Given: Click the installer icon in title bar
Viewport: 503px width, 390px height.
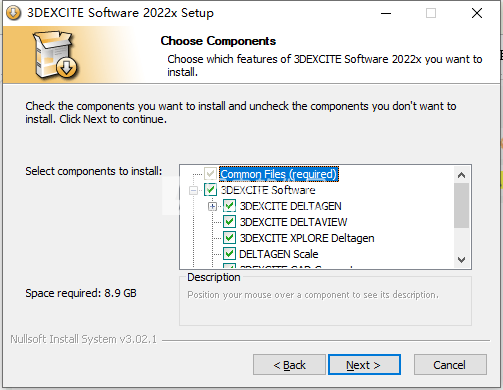Looking at the screenshot, I should click(x=14, y=13).
